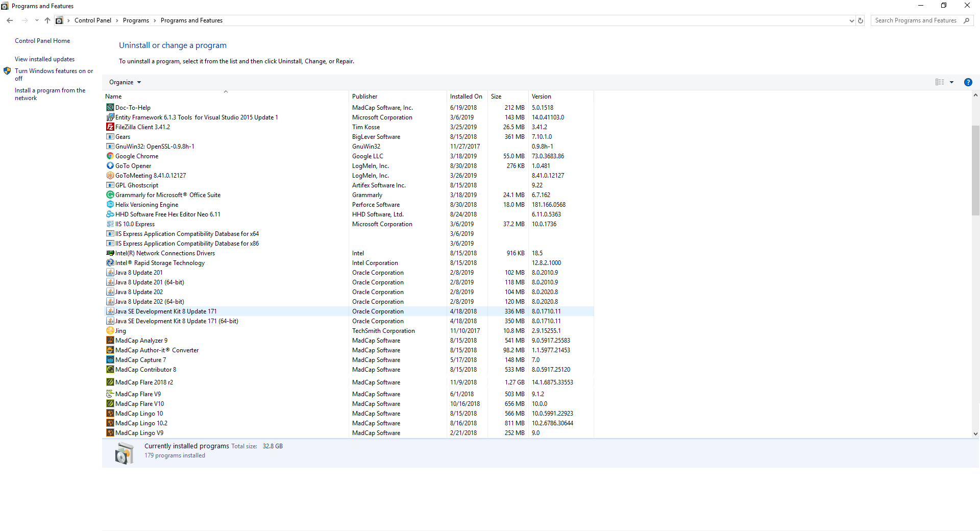Click the GoToMeeting program icon
Viewport: 980px width, 531px height.
pos(110,175)
